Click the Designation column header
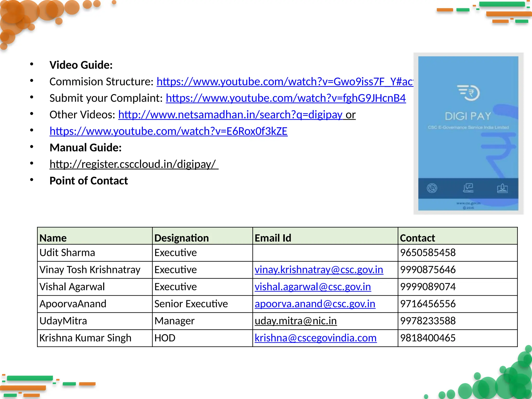Image resolution: width=532 pixels, height=399 pixels. click(x=202, y=236)
